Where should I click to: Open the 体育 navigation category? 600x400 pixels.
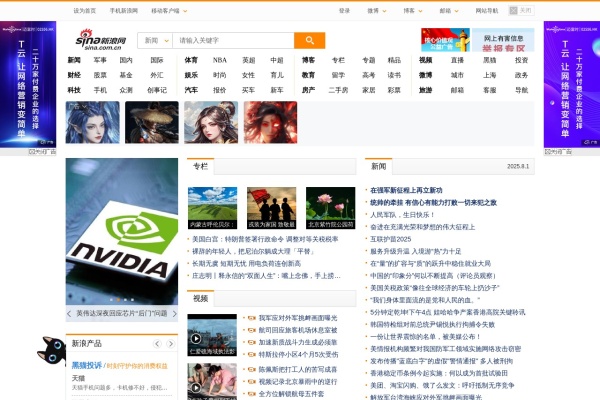[x=191, y=60]
